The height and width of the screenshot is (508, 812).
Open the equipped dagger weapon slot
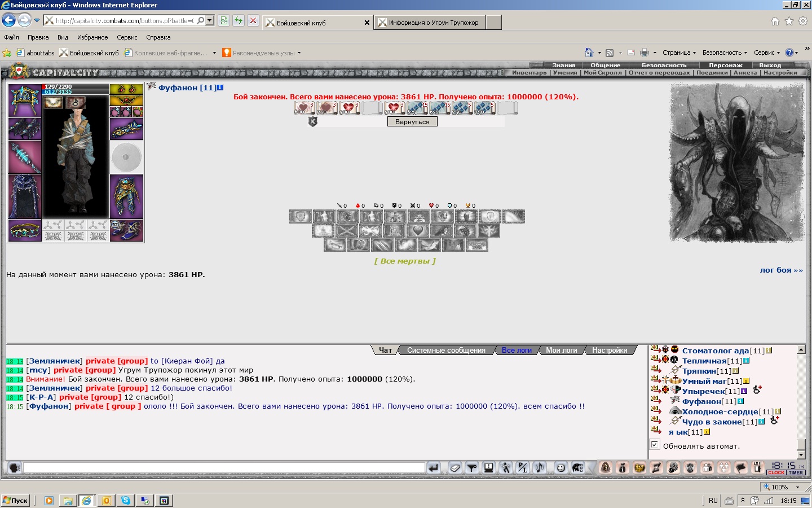point(25,157)
